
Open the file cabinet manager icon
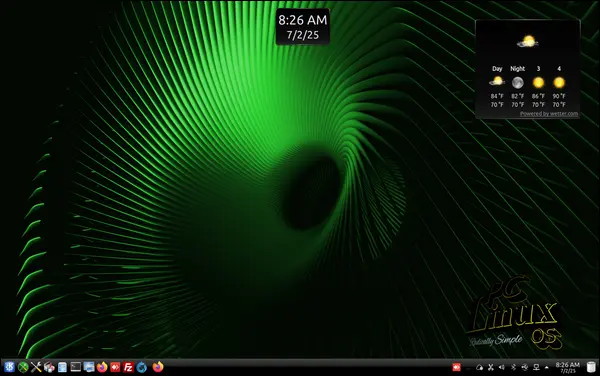coord(62,367)
